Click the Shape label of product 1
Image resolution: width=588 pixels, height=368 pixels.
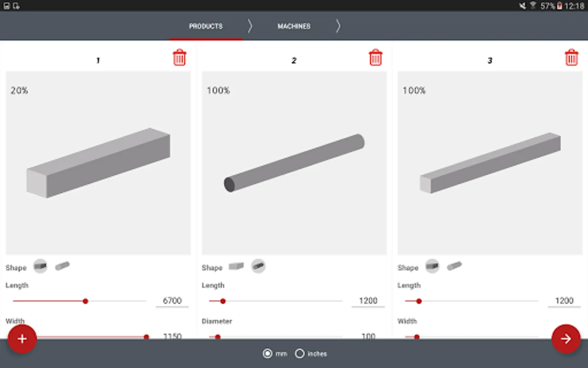point(16,268)
